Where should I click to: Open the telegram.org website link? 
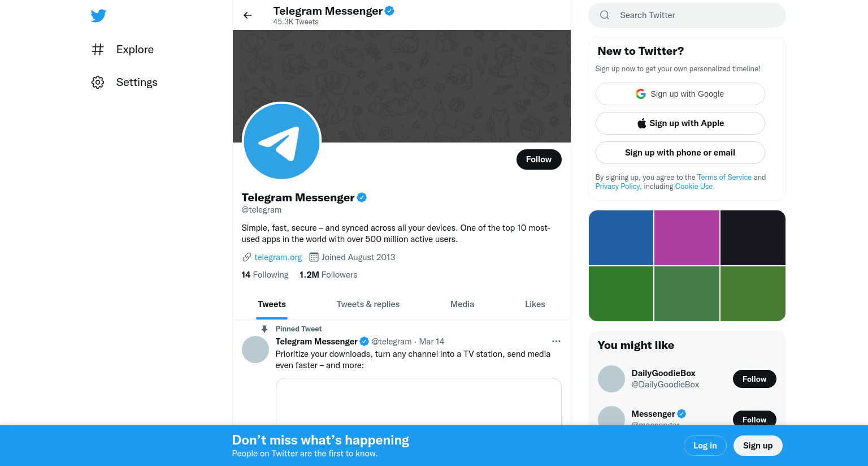click(x=278, y=257)
